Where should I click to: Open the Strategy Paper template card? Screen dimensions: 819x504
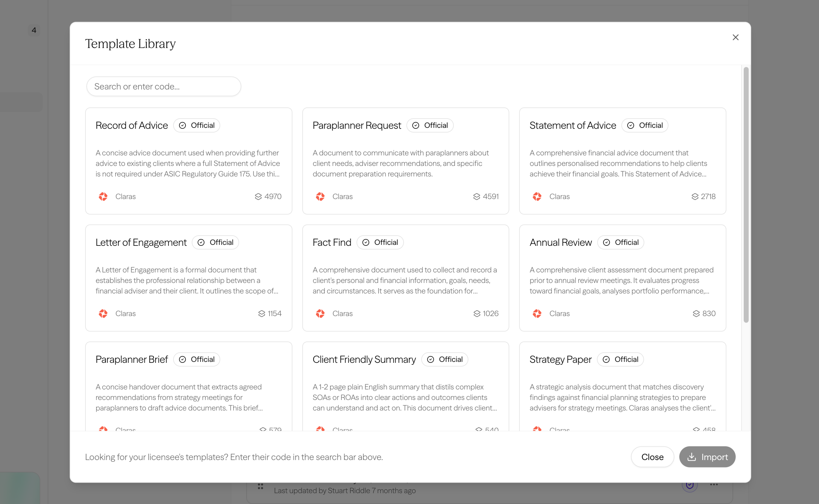623,386
